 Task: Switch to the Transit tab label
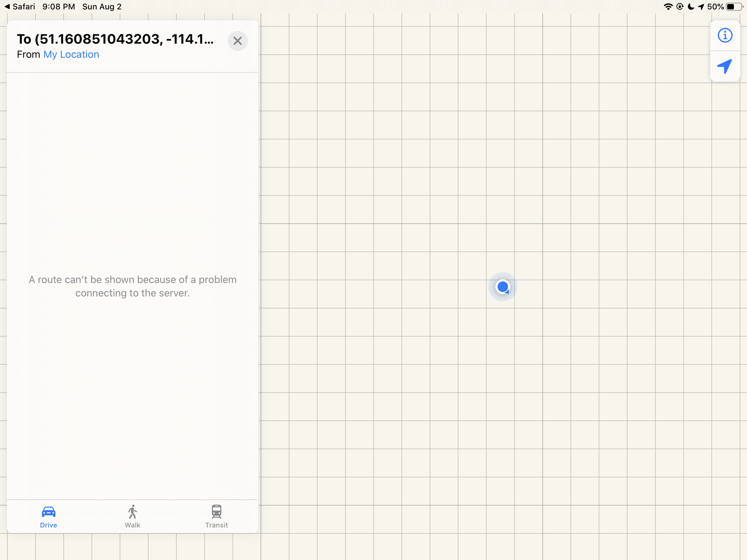216,525
